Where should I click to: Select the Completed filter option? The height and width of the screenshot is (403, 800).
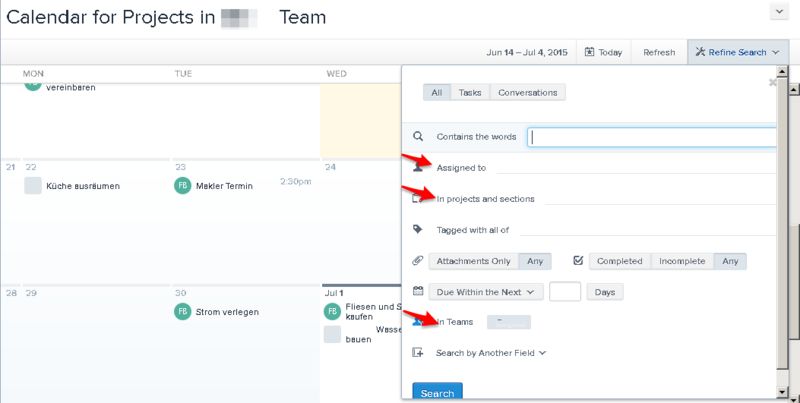(x=620, y=261)
